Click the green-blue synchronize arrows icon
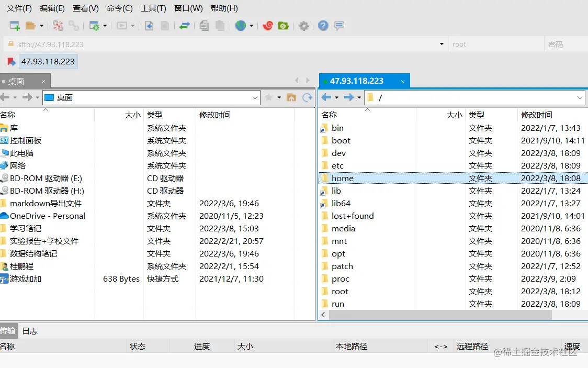The image size is (588, 368). 185,26
